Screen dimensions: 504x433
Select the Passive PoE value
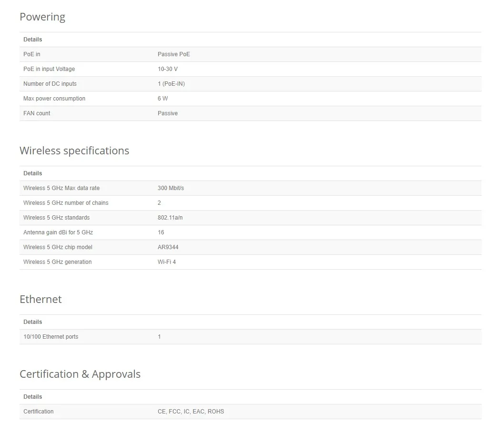pos(173,54)
